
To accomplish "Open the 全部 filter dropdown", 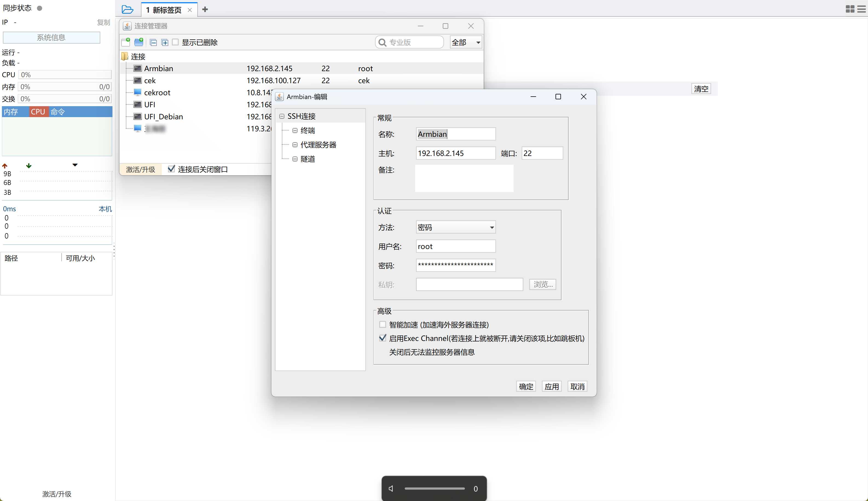I will click(x=465, y=42).
